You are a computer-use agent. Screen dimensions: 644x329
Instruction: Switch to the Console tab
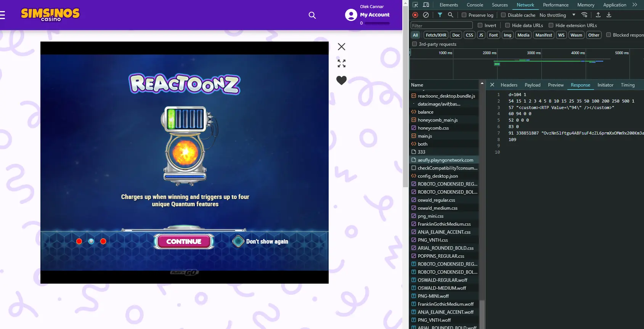(x=475, y=5)
